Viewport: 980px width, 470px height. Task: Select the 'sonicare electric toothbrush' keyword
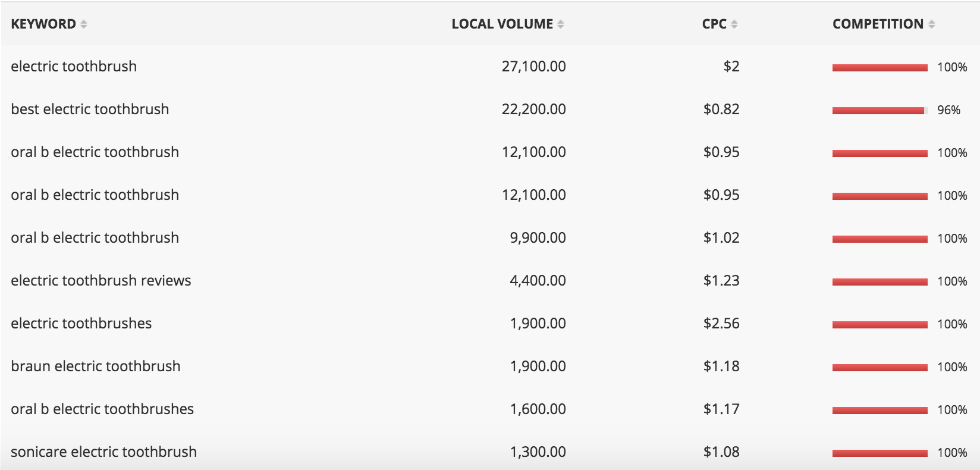pyautogui.click(x=103, y=452)
